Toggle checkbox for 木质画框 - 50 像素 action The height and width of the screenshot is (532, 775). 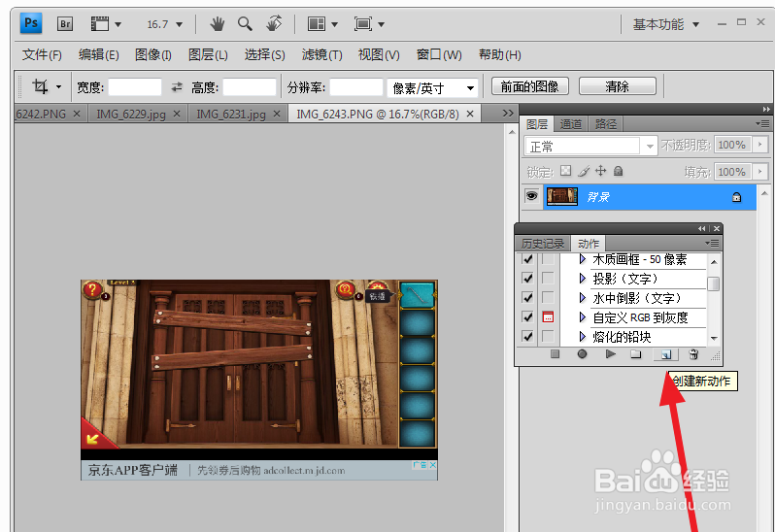(x=528, y=259)
